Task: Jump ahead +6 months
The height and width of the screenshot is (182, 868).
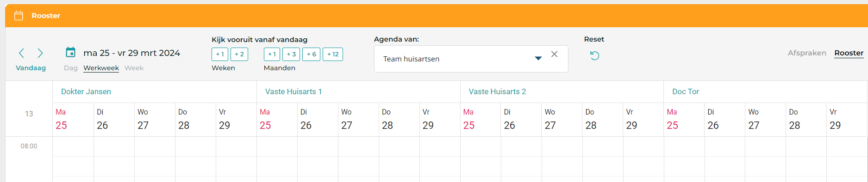Action: [x=312, y=54]
